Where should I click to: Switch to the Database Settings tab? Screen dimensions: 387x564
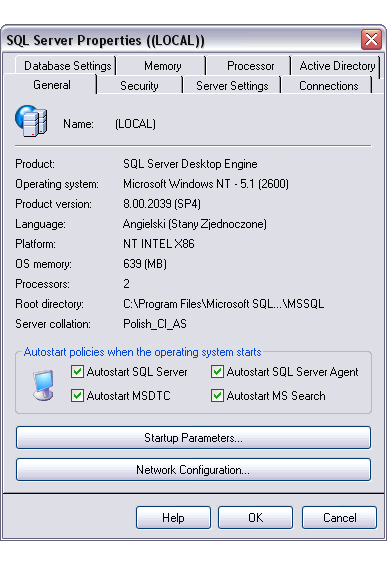(x=67, y=66)
